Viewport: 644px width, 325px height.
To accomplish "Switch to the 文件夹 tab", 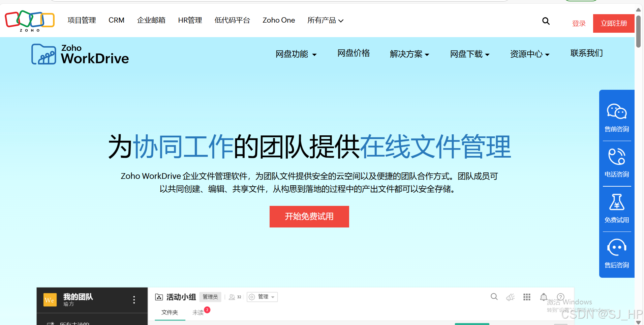I will [x=170, y=313].
